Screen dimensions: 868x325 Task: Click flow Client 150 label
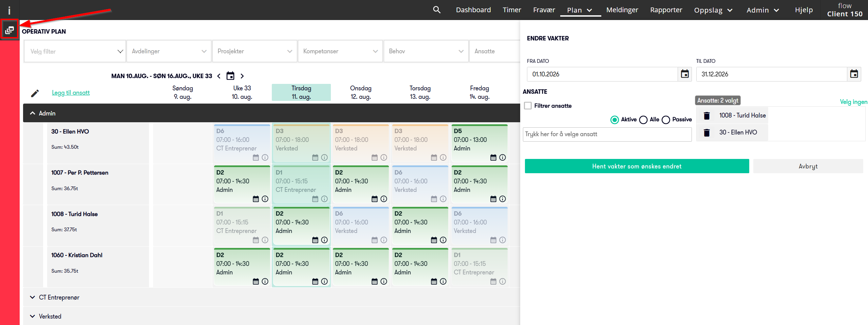pos(845,10)
